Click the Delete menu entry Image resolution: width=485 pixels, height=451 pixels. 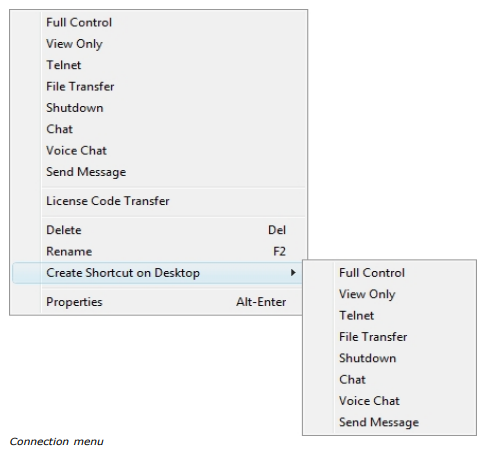click(158, 230)
